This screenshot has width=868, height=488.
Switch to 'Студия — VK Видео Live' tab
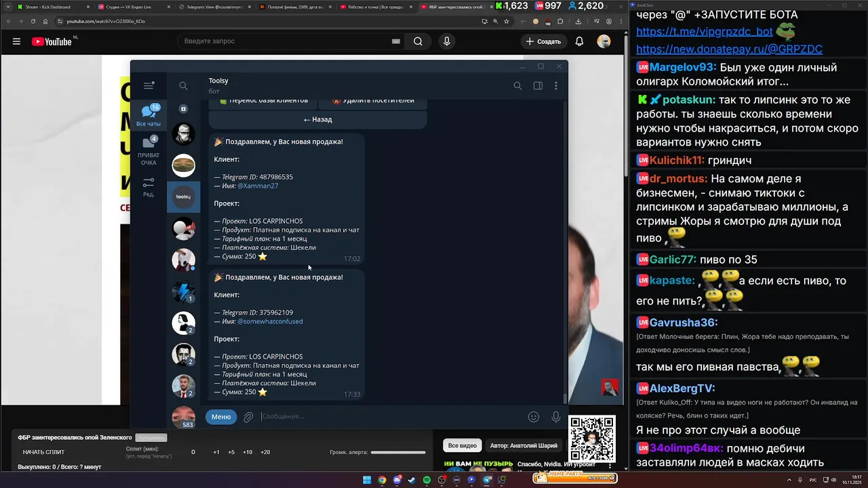tap(133, 7)
